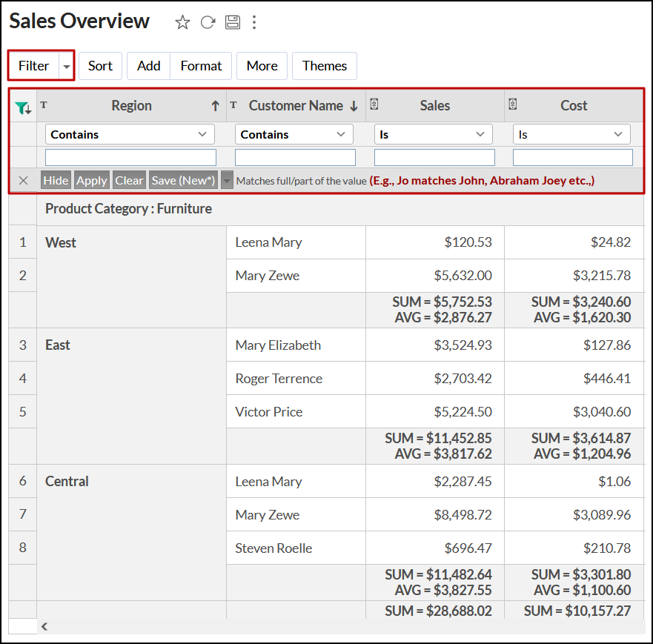Click the Cost filter value field
The height and width of the screenshot is (644, 653).
click(572, 157)
